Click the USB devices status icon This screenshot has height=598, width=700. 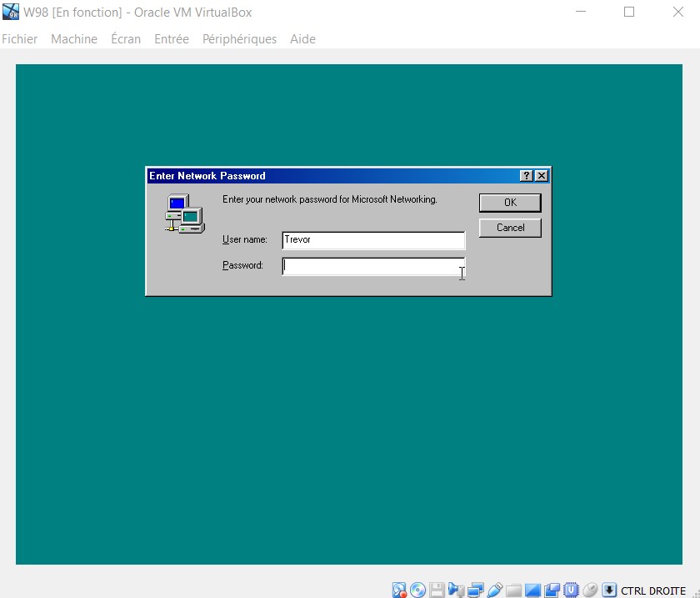[x=494, y=590]
